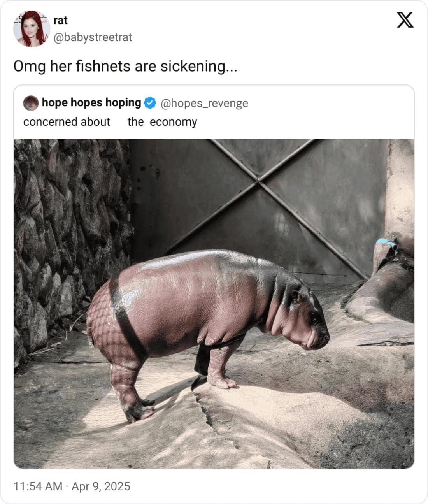
Task: Open the hippo photo in full view
Action: click(214, 304)
